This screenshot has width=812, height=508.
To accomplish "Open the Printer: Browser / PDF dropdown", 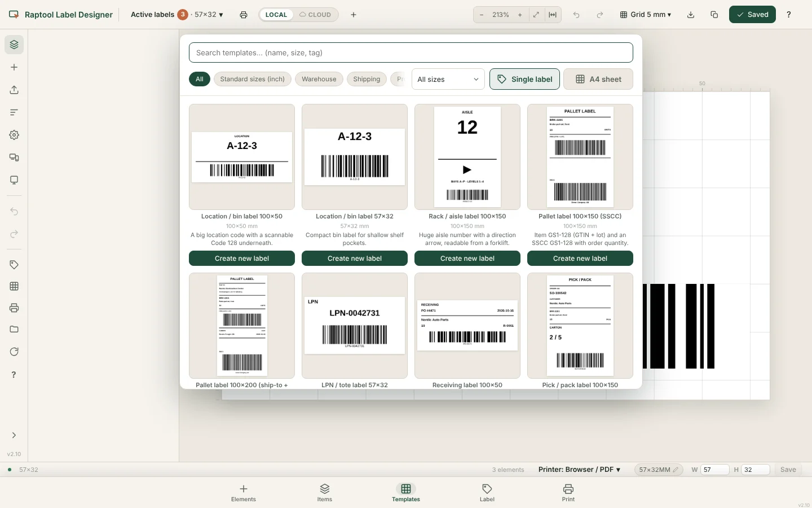I will pyautogui.click(x=579, y=470).
